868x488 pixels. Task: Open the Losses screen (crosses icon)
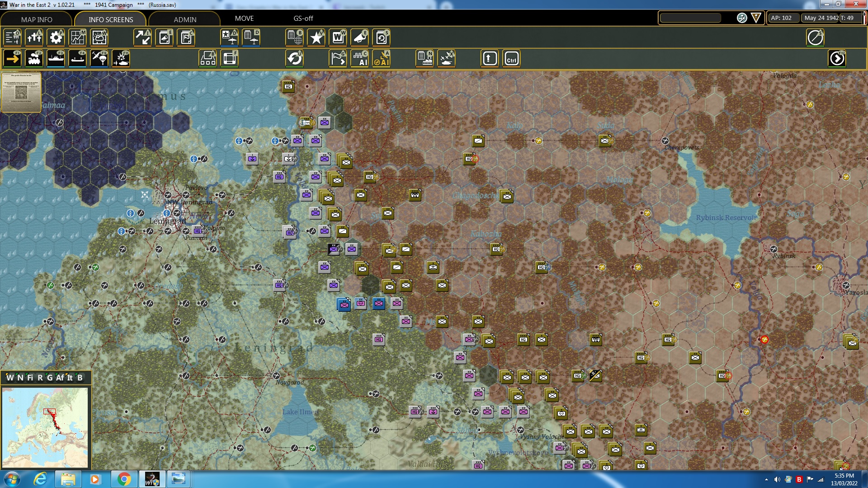pos(34,38)
